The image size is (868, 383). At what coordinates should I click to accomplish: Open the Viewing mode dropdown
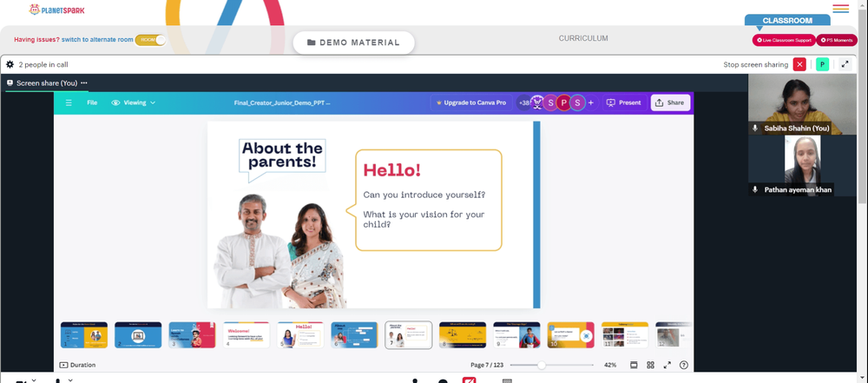point(134,102)
